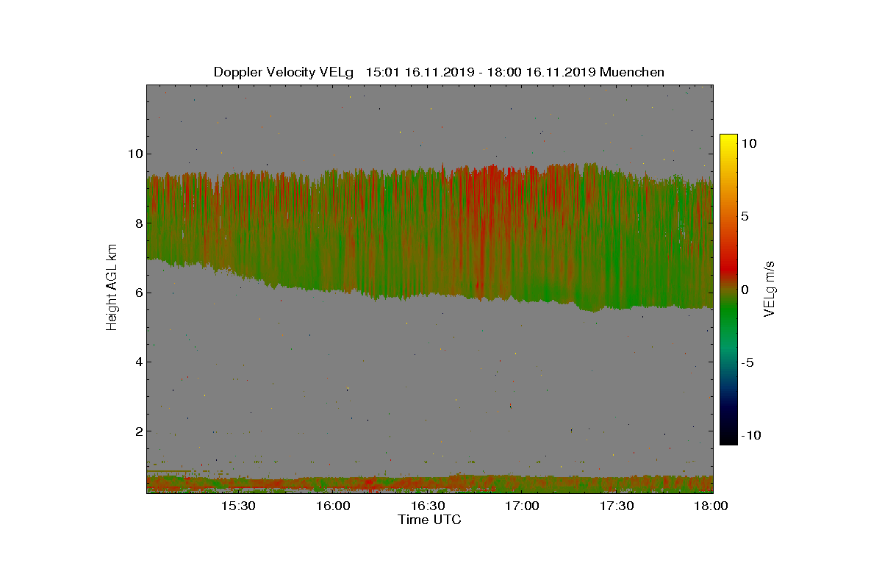Click the 4 km height tick label
Viewport: 882px width, 588px height.
point(139,362)
